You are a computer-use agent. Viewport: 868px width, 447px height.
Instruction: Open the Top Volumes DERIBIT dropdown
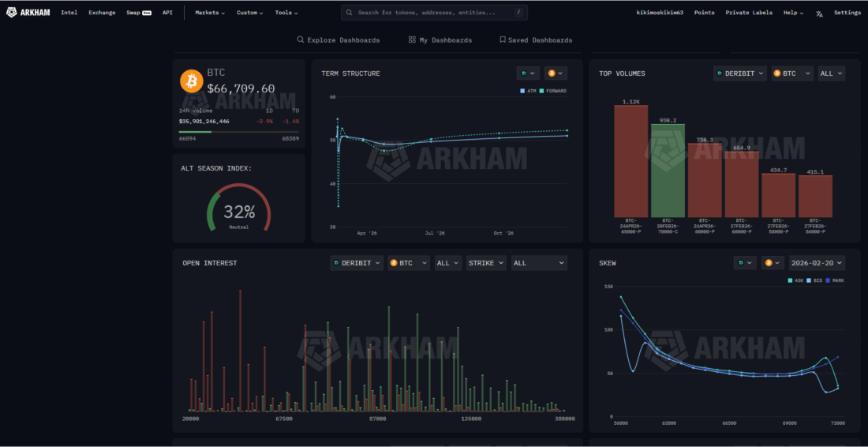740,73
